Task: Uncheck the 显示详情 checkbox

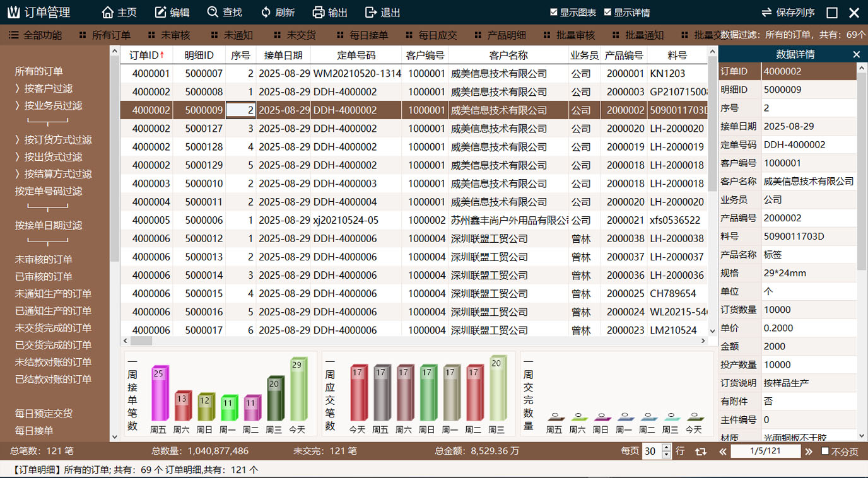Action: point(607,13)
